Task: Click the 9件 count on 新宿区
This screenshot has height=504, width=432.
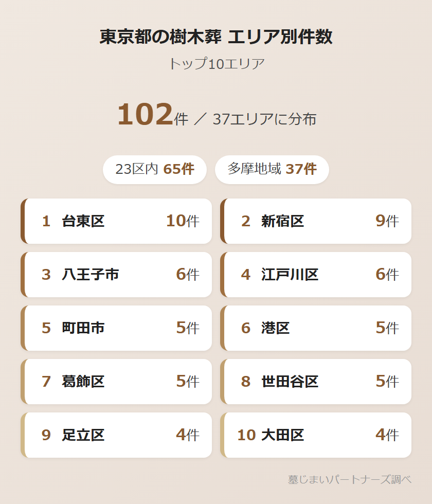Action: 387,221
